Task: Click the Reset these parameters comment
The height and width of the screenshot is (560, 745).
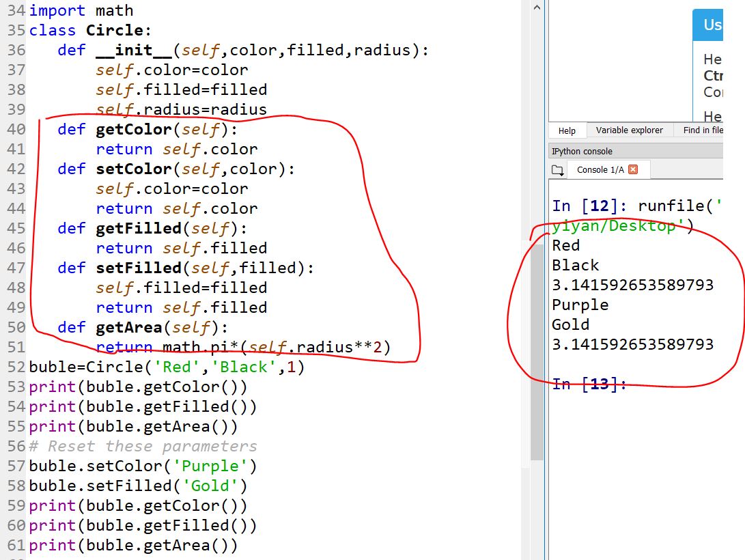Action: [143, 447]
